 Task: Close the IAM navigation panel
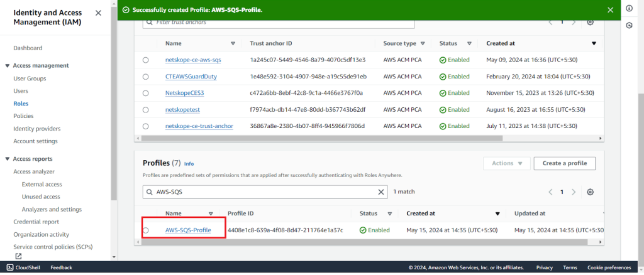(x=98, y=13)
